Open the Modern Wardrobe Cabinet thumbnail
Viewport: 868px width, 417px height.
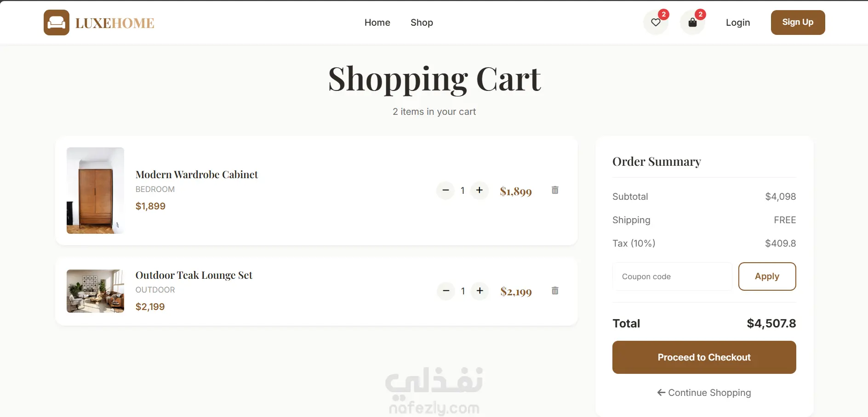coord(95,191)
